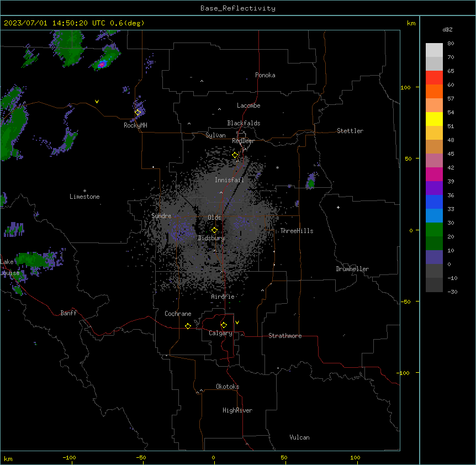Screen dimensions: 476x465
Task: Click the Limestone label
Action: coord(84,197)
